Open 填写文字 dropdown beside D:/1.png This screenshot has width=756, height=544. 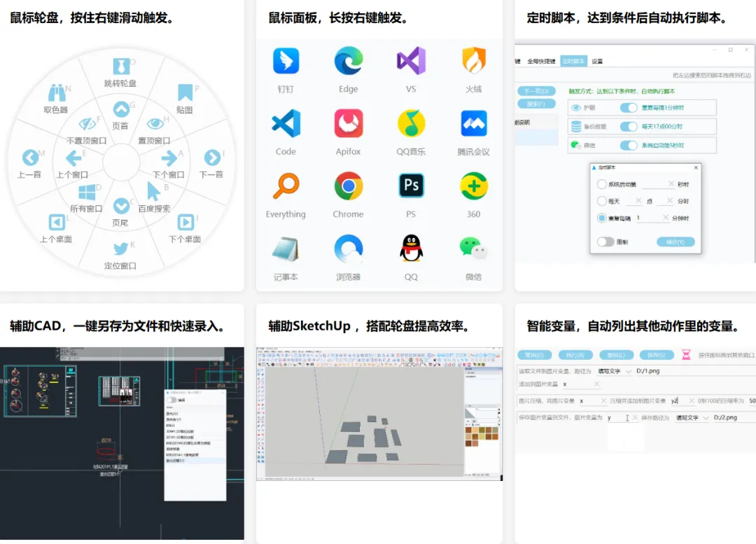615,371
